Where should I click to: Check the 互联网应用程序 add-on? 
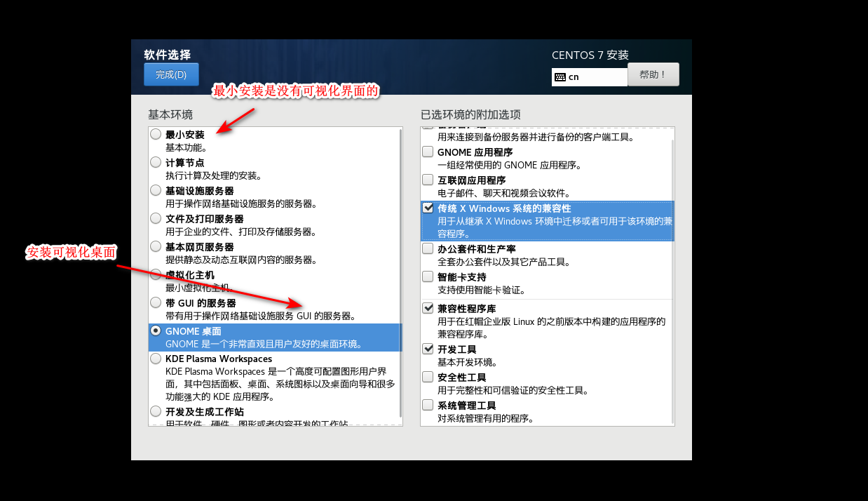(428, 180)
